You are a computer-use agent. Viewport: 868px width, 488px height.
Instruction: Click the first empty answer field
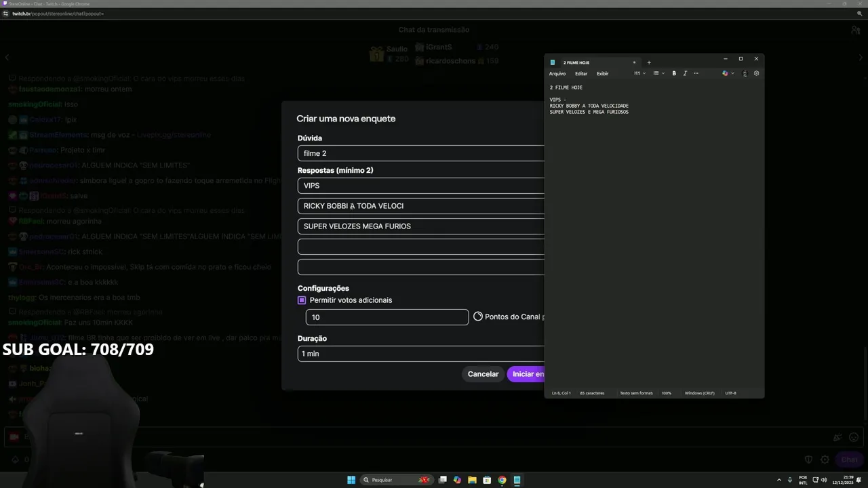(x=420, y=247)
